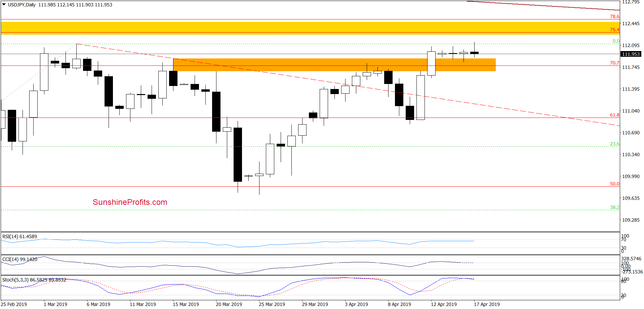The width and height of the screenshot is (644, 309).
Task: Select the green 23.6 retracement label
Action: pos(614,144)
